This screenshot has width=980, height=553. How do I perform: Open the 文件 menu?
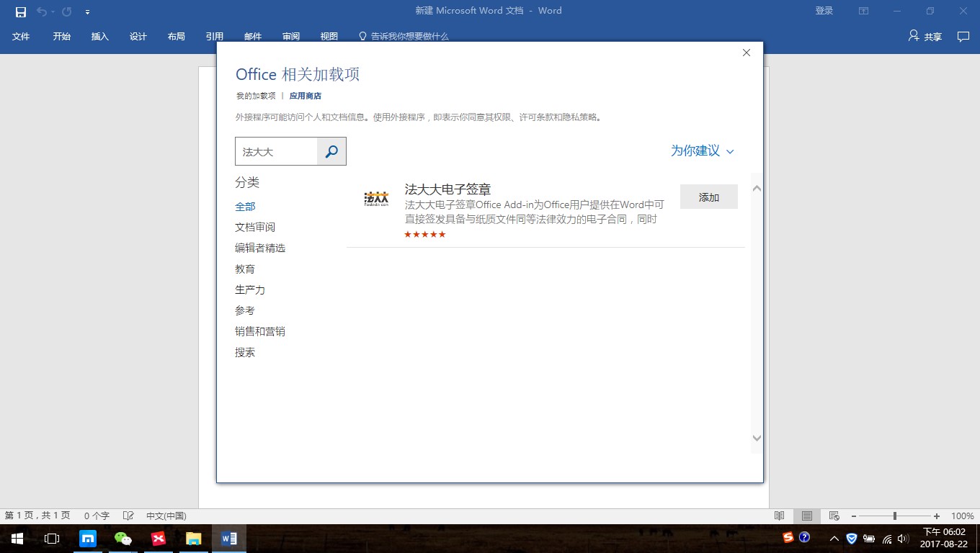pyautogui.click(x=21, y=36)
